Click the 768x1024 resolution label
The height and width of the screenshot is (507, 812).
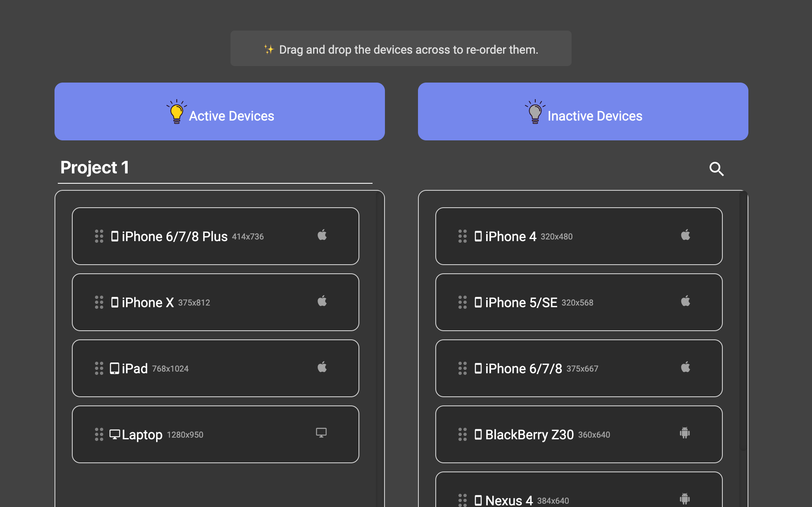coord(170,369)
